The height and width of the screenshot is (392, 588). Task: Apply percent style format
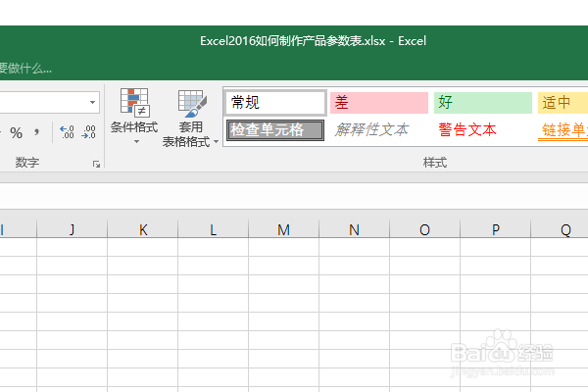(x=16, y=133)
